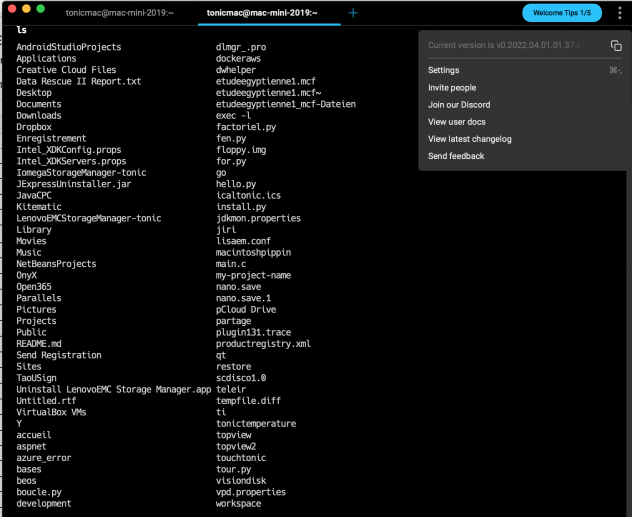Open Settings from the dropdown menu

(444, 70)
